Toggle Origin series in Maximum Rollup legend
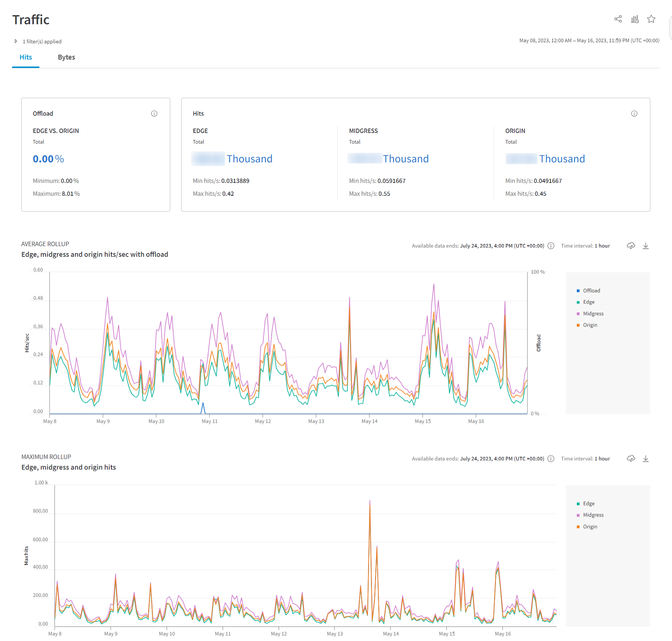672x641 pixels. [x=590, y=527]
